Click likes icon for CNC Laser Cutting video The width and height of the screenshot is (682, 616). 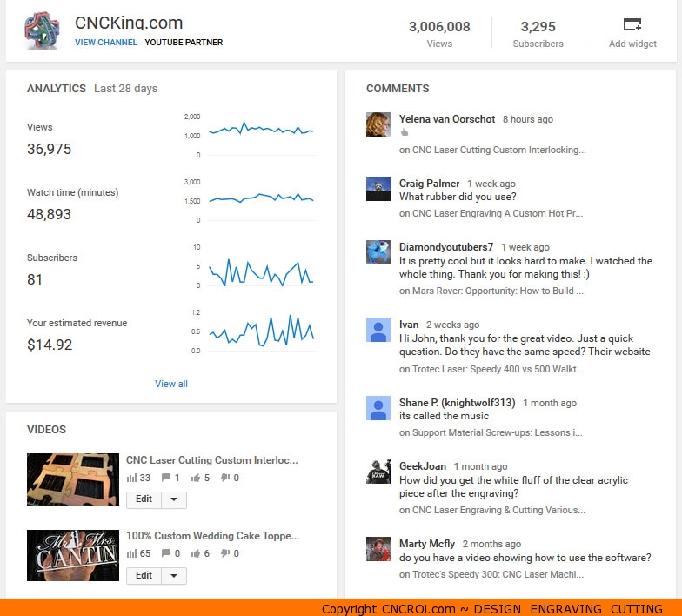[195, 479]
